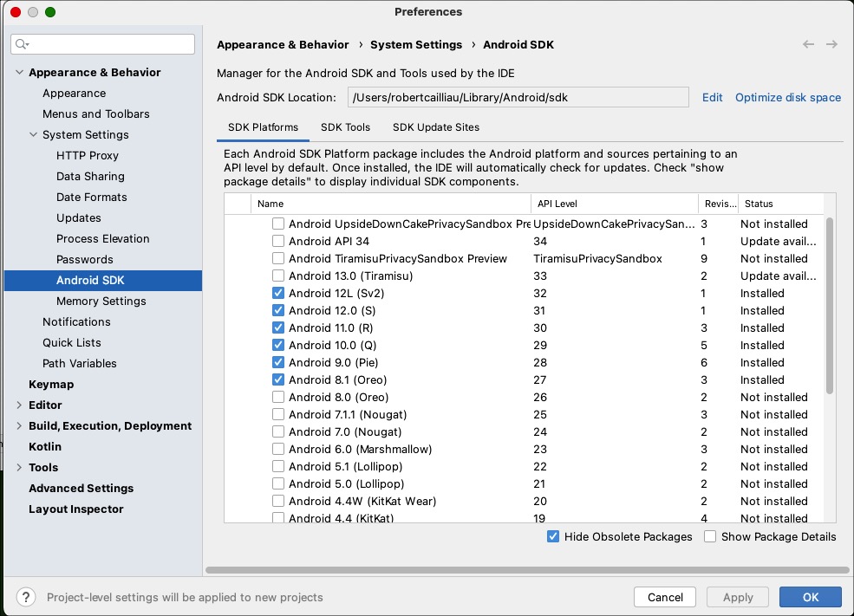Screen dimensions: 854x616
Task: Switch to the SDK Platforms tab
Action: (x=263, y=127)
